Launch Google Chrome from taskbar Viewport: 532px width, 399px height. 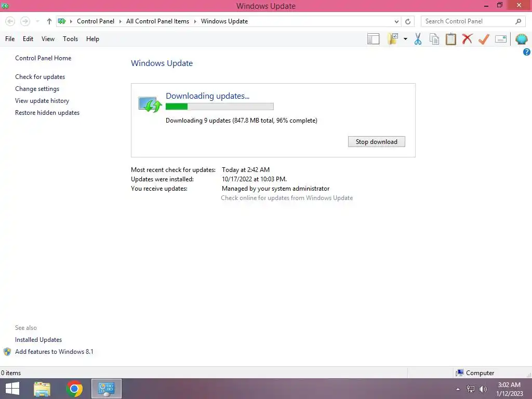[74, 389]
